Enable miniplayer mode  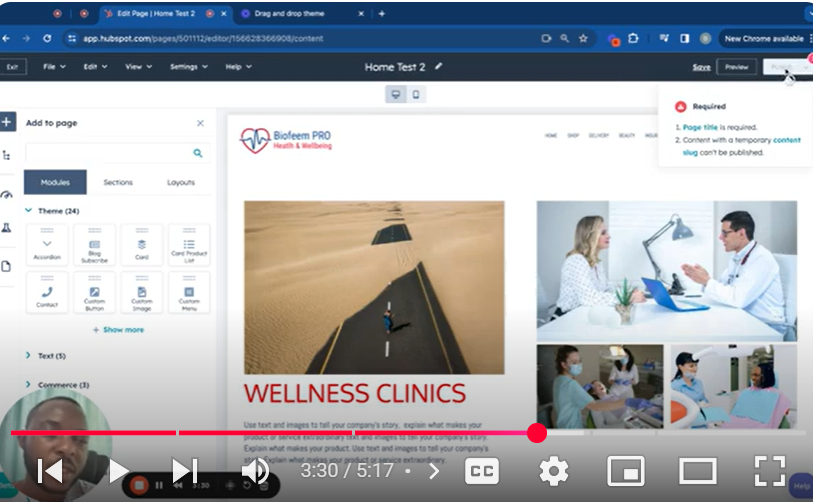626,471
